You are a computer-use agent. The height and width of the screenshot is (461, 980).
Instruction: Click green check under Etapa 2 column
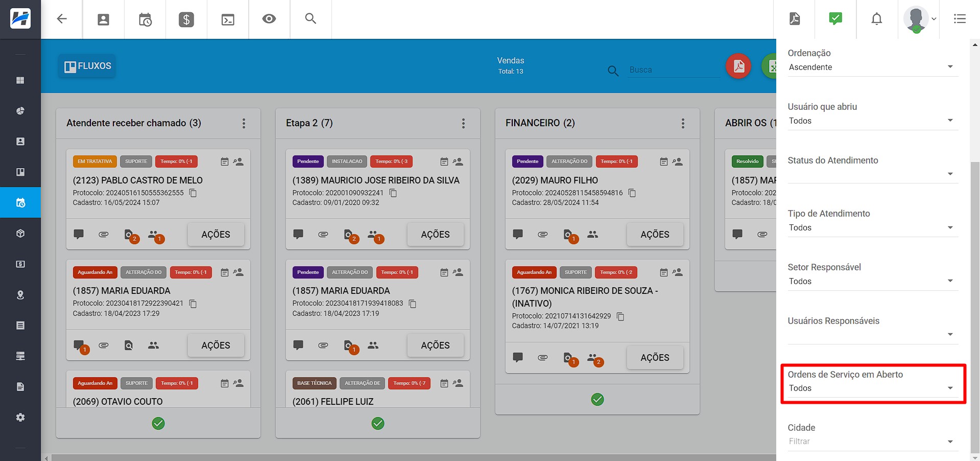[x=378, y=424]
